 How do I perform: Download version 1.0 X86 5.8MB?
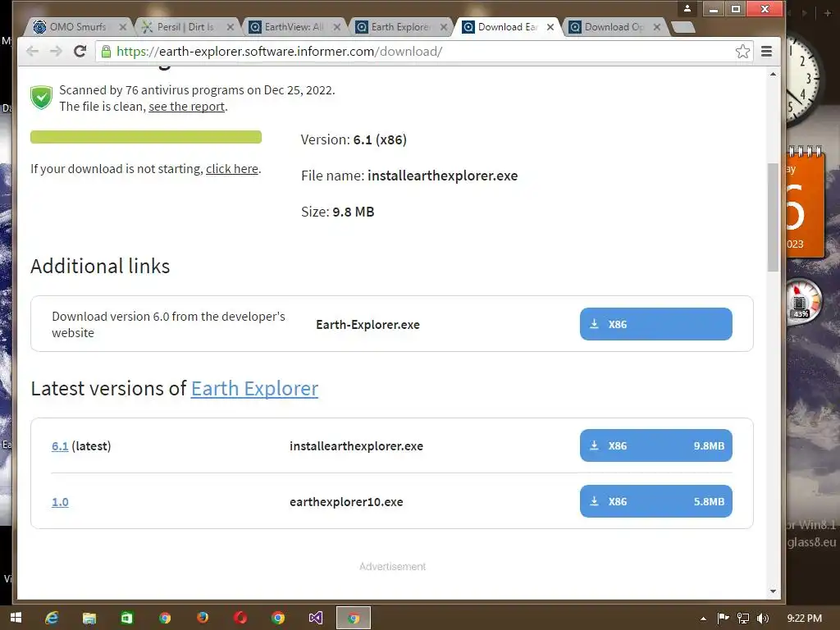[655, 501]
